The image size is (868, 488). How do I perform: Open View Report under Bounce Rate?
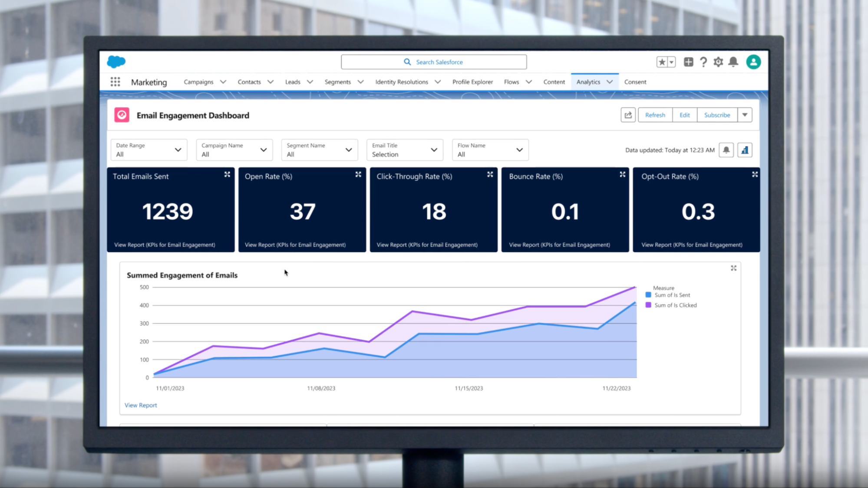coord(559,245)
